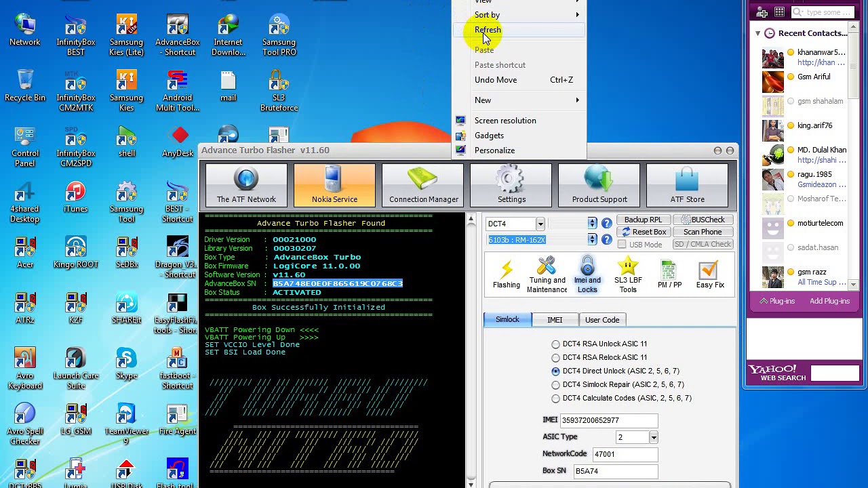This screenshot has width=868, height=488.
Task: Switch to the Simlock tab
Action: tap(507, 320)
